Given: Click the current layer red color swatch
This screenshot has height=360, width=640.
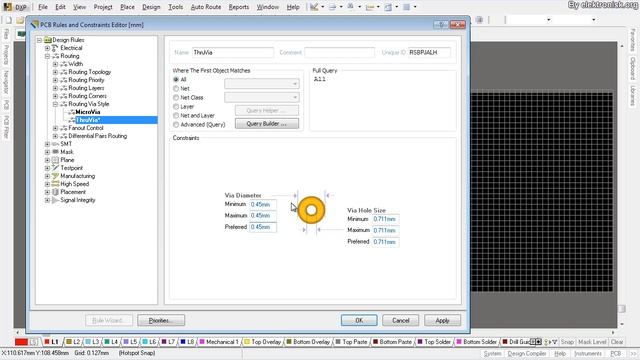Looking at the screenshot, I should pyautogui.click(x=21, y=342).
